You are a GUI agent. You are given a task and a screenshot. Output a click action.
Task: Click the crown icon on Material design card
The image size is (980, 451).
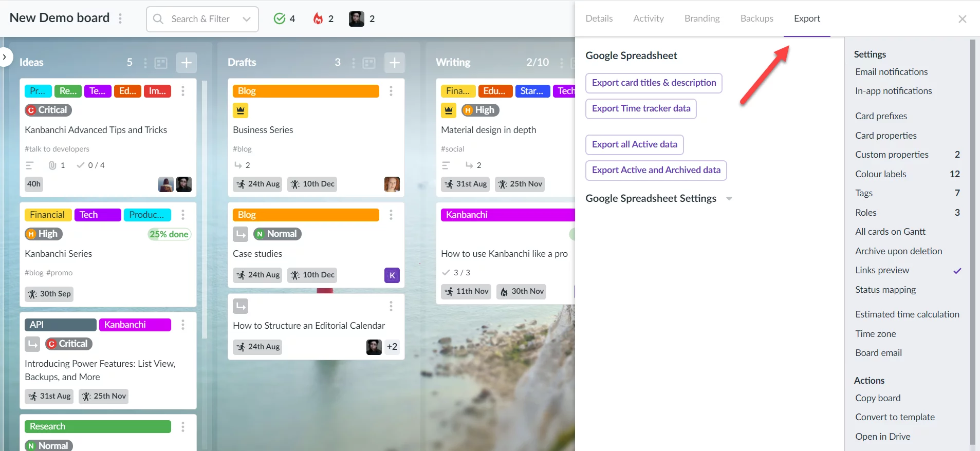click(x=449, y=110)
